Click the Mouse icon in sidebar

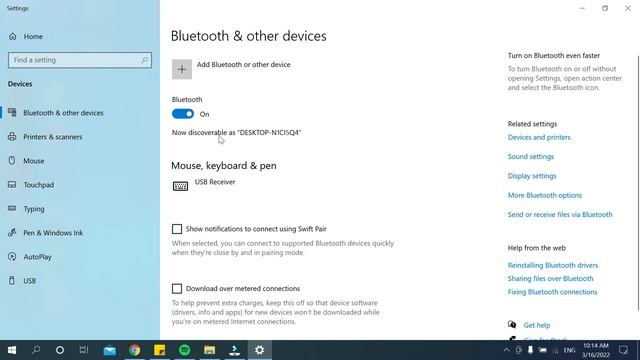(x=12, y=160)
